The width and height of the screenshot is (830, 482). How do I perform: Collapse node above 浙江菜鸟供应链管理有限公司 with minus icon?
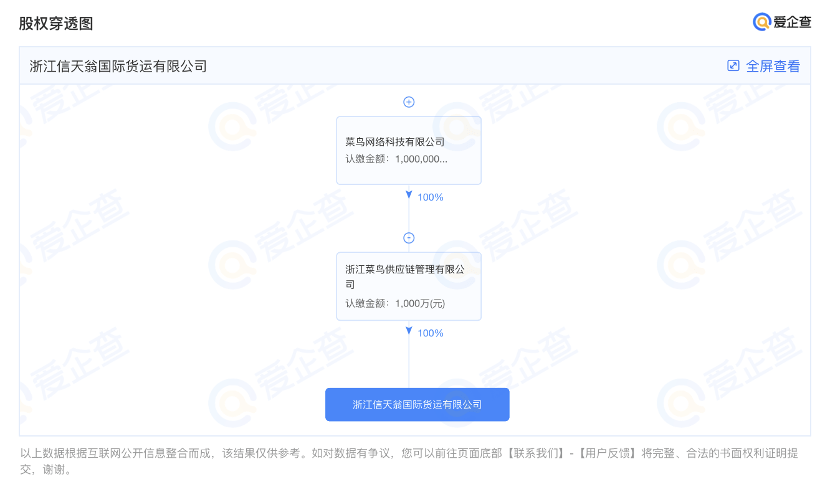click(409, 238)
